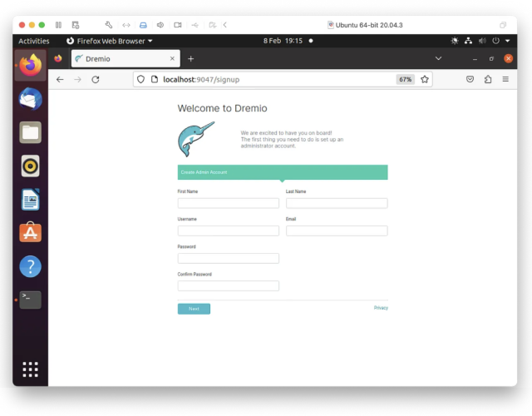Open the Firefox extensions icon

[x=488, y=79]
